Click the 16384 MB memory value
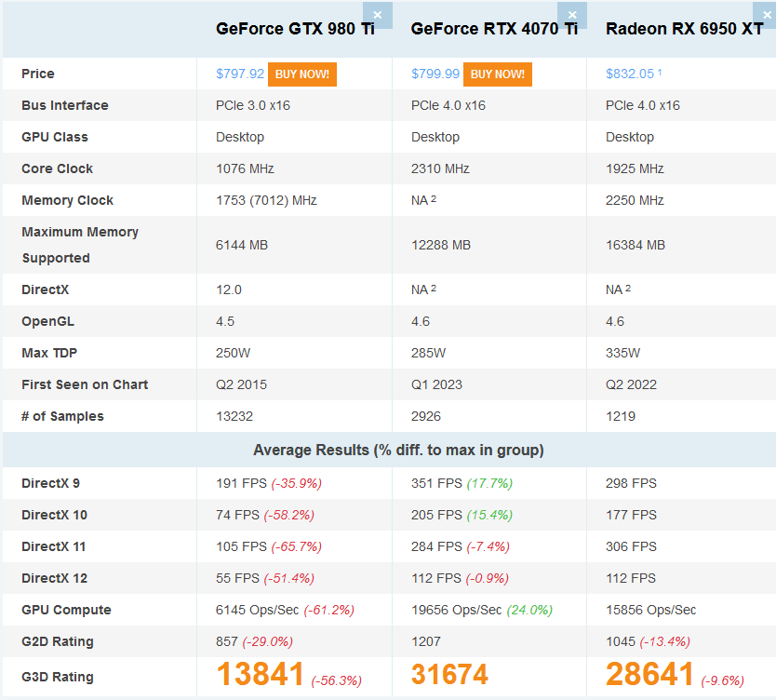Image resolution: width=776 pixels, height=700 pixels. coord(636,245)
